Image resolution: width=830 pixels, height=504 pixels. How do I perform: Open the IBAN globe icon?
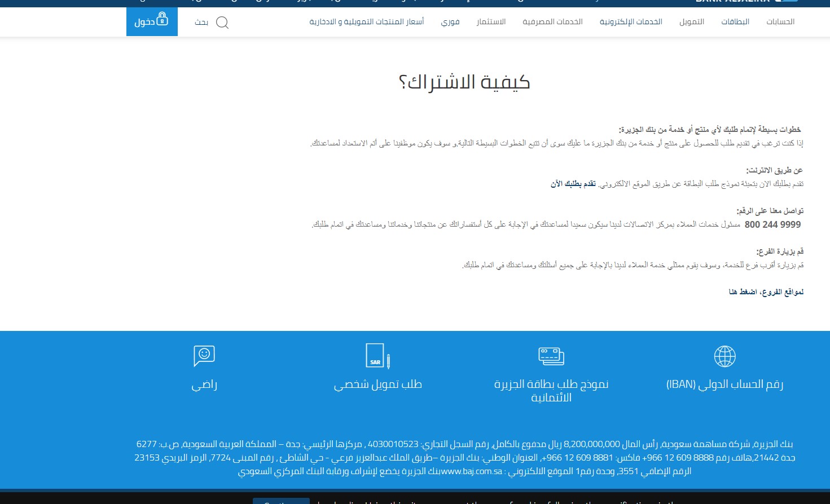click(x=724, y=356)
